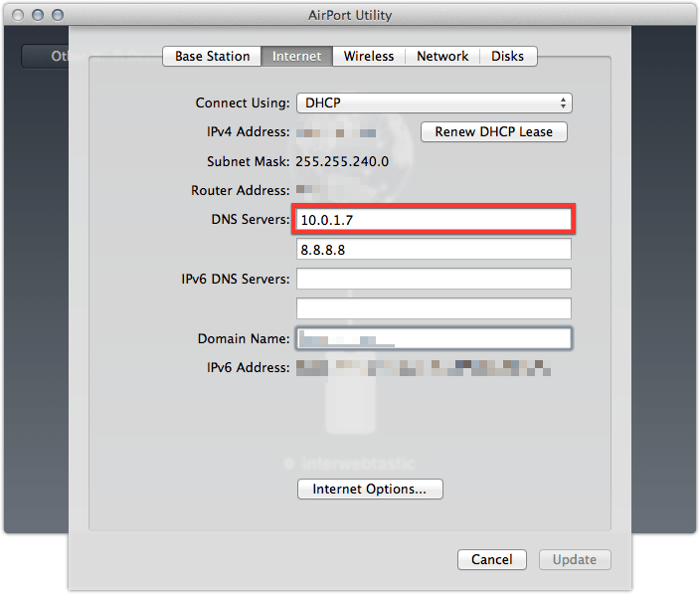Cancel the settings changes
The width and height of the screenshot is (700, 594).
click(492, 559)
